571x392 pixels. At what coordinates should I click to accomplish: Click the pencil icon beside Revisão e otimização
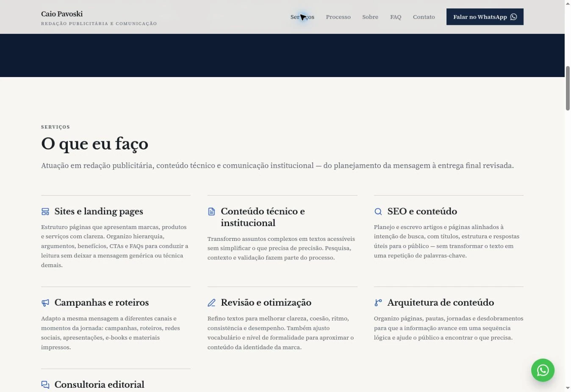coord(211,303)
